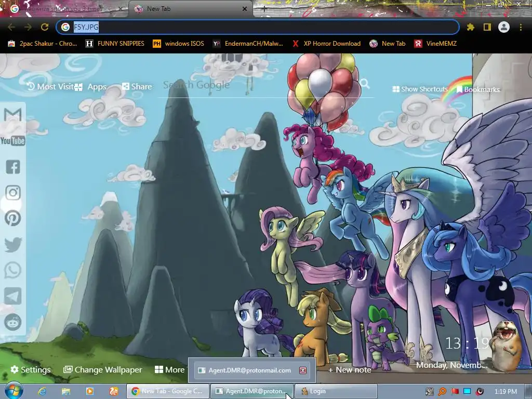Image resolution: width=532 pixels, height=399 pixels.
Task: Open Windows Explorer from the taskbar
Action: click(66, 391)
